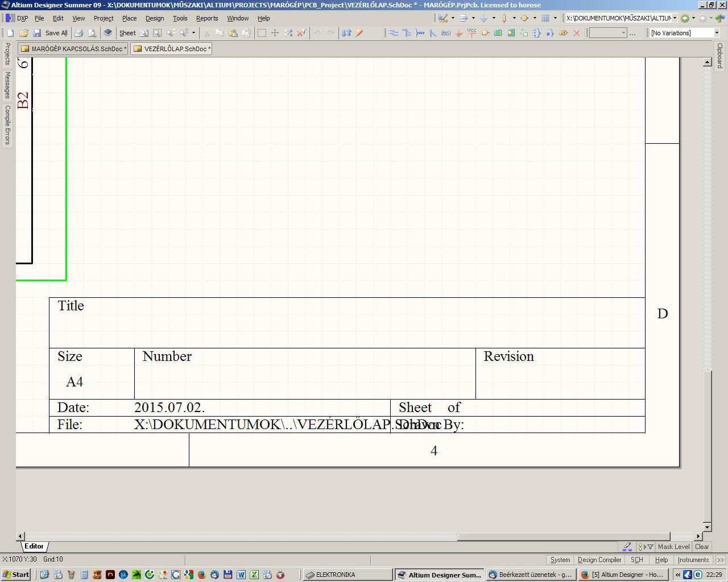Navigate back with the green arrow

(685, 18)
